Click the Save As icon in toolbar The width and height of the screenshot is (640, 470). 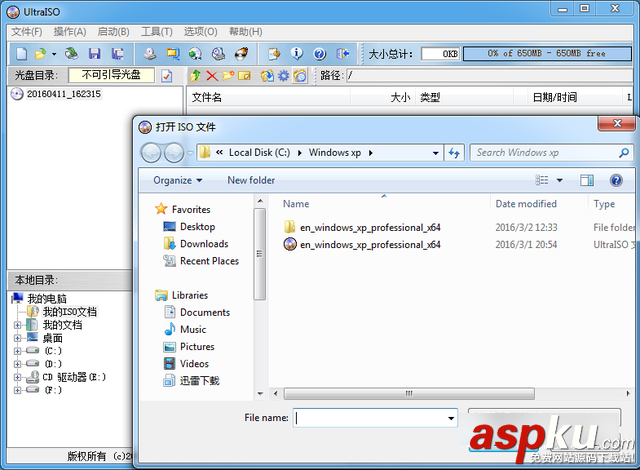pos(118,53)
